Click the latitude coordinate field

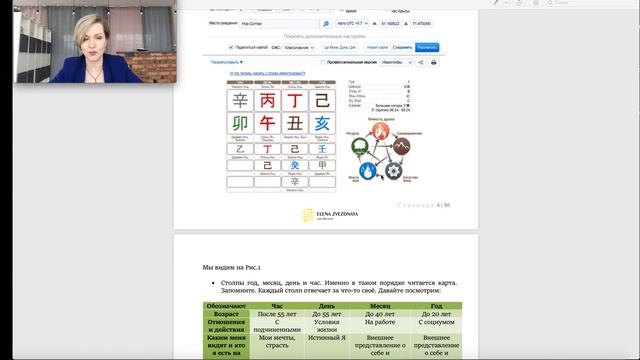tap(390, 24)
